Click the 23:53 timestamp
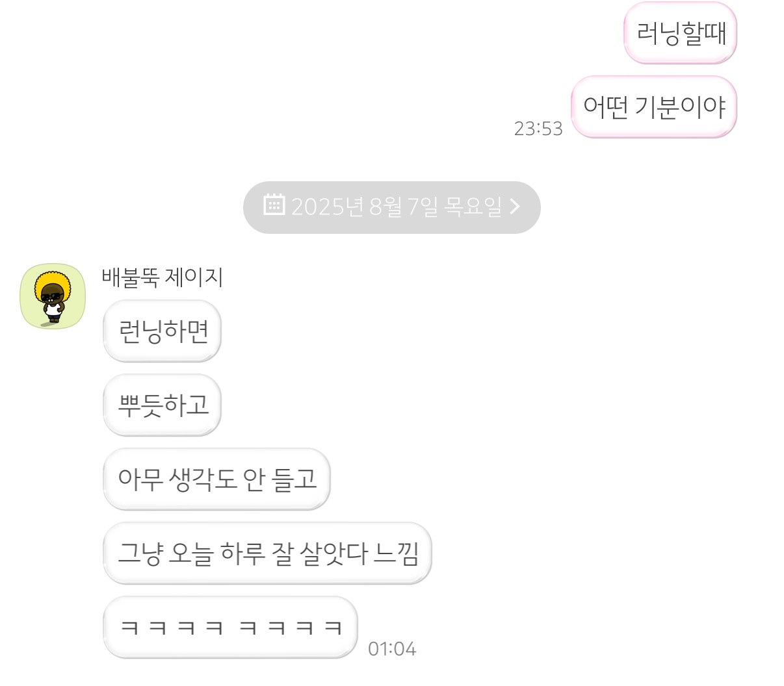Screen dimensions: 784x686 (538, 129)
